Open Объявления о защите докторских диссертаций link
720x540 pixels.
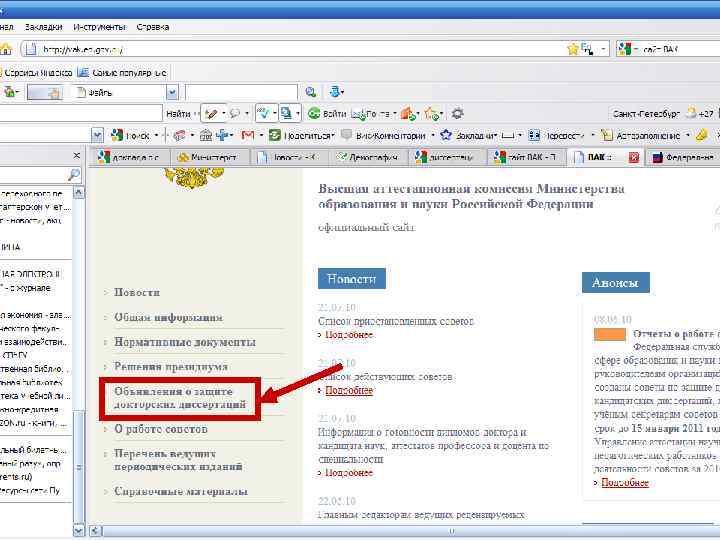click(180, 398)
